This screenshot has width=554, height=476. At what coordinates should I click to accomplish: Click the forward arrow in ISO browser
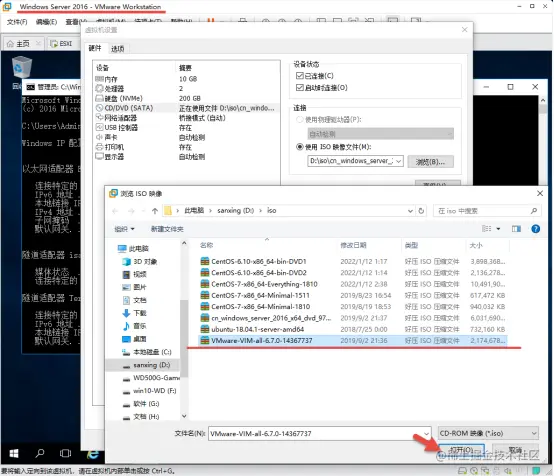coord(131,211)
